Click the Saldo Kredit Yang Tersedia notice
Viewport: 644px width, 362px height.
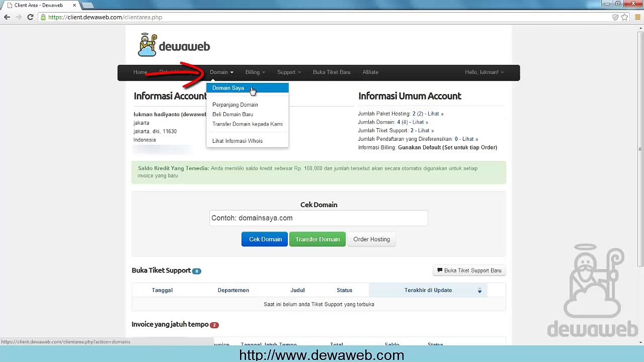[319, 172]
